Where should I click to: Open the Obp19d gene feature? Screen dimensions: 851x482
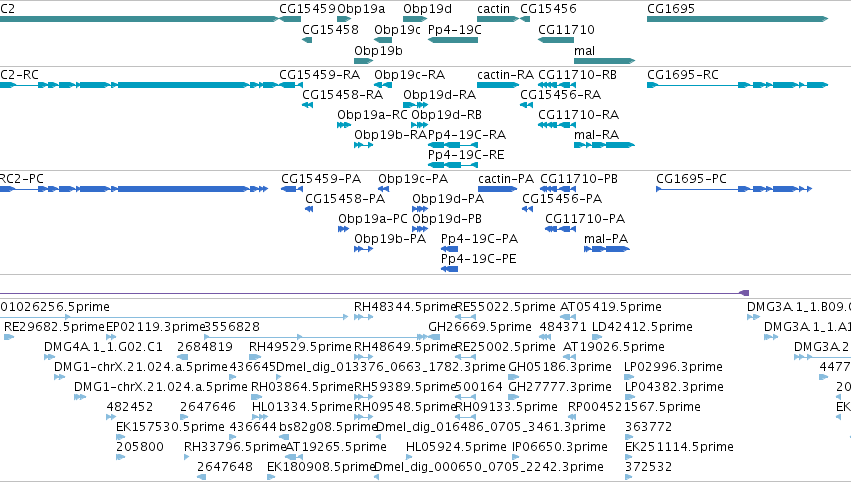pyautogui.click(x=415, y=19)
